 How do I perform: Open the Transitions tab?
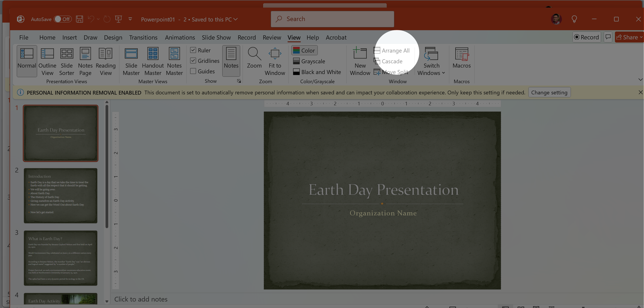(x=143, y=38)
